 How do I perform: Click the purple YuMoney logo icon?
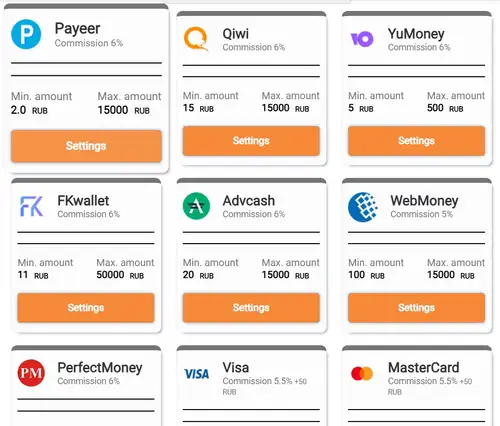click(362, 39)
